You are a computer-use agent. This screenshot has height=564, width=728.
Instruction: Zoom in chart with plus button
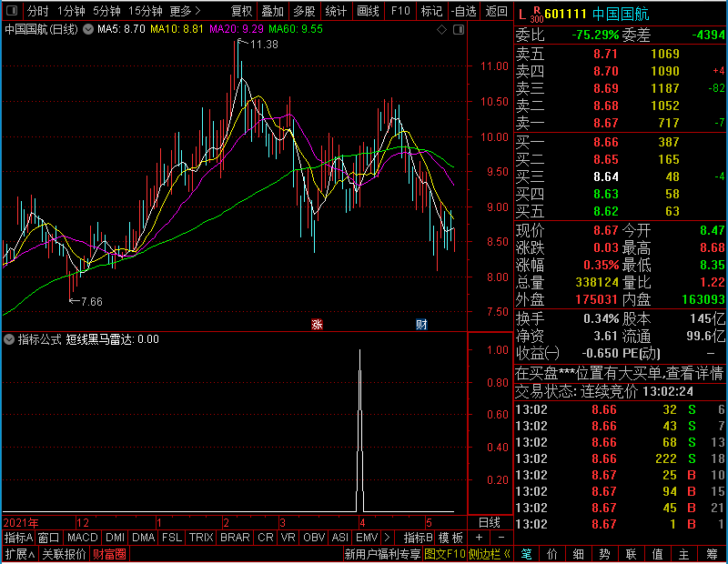point(480,538)
